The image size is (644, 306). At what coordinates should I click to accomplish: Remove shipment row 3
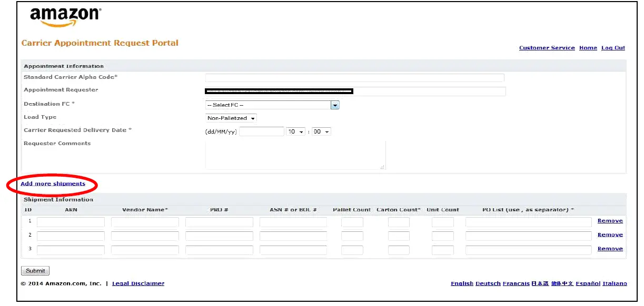[609, 249]
